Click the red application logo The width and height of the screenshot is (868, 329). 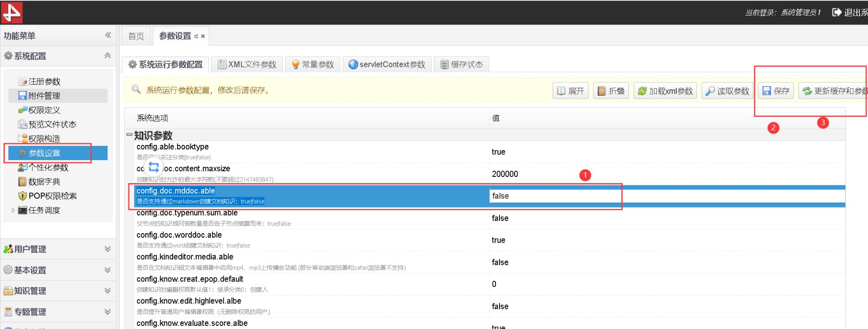(x=12, y=12)
